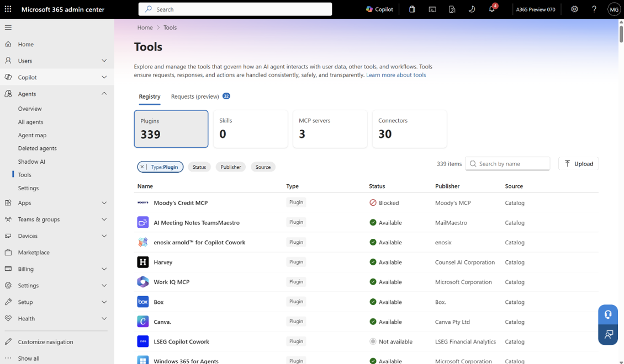Expand the Teams & groups chevron
The height and width of the screenshot is (364, 624).
(x=104, y=220)
